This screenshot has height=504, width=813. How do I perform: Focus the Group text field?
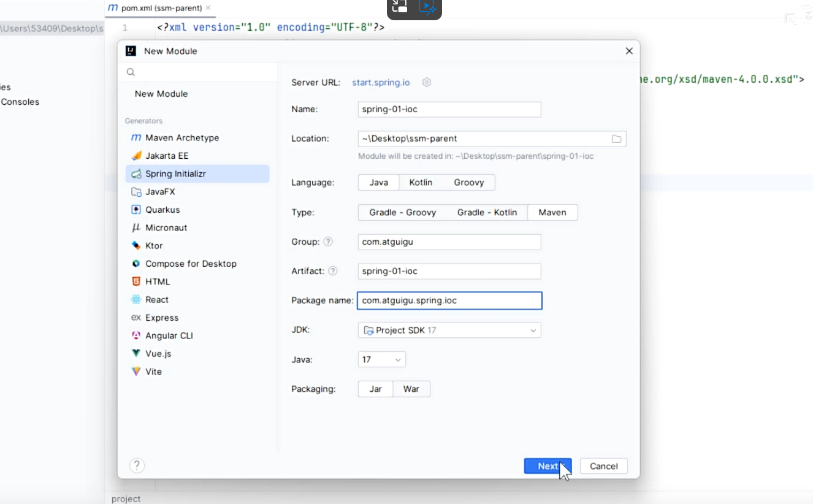(449, 242)
